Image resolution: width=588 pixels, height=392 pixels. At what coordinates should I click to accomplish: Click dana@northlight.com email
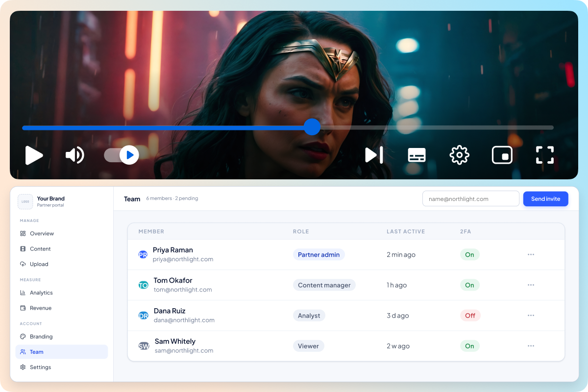pyautogui.click(x=184, y=320)
